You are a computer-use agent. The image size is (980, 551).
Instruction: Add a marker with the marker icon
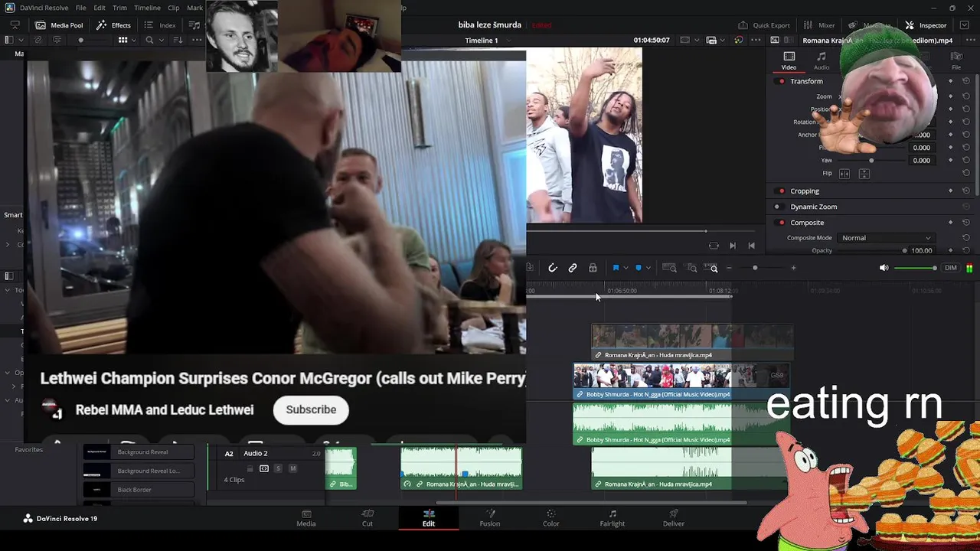[639, 268]
